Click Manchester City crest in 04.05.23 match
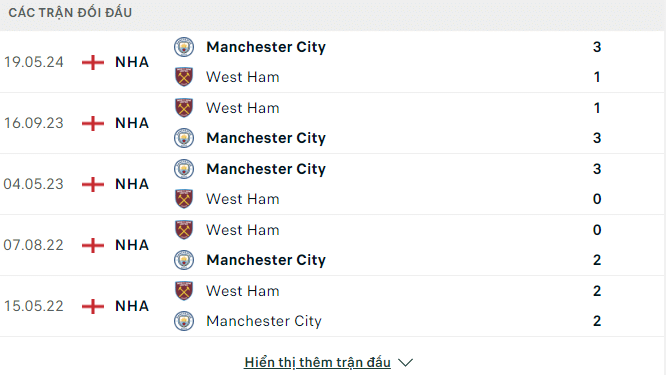Screen dimensions: 666x375 pyautogui.click(x=184, y=169)
